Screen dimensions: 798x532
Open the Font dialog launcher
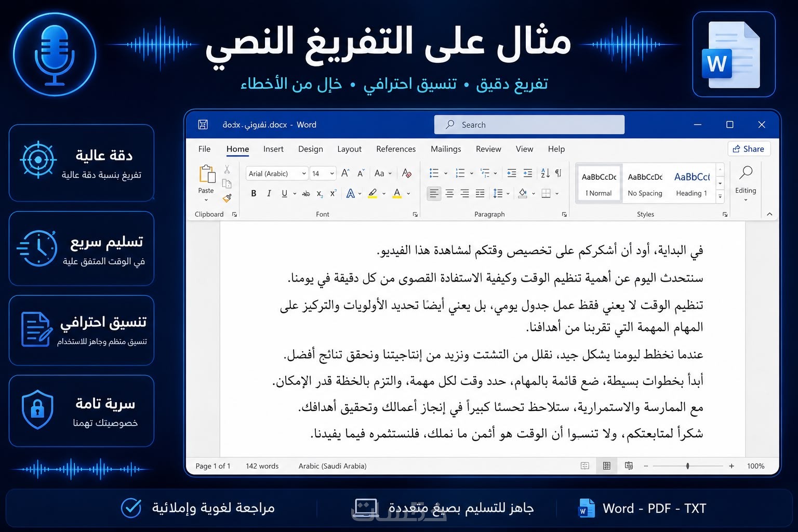415,214
